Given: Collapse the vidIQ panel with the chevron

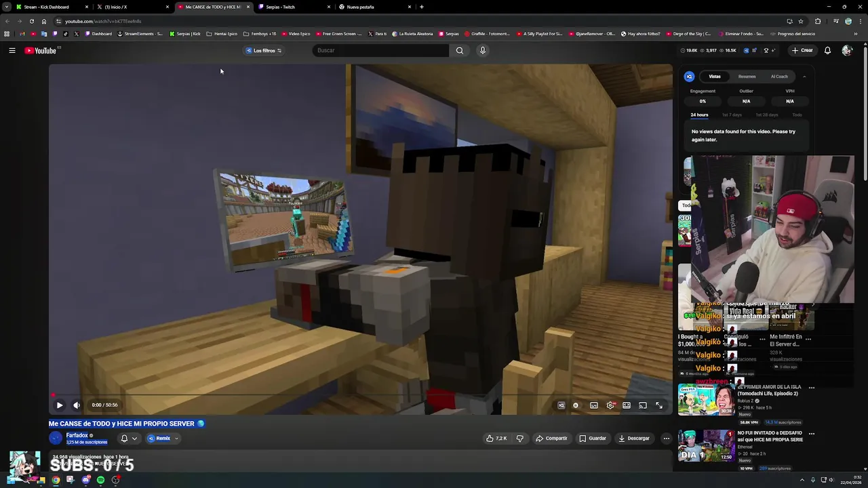Looking at the screenshot, I should [x=804, y=77].
